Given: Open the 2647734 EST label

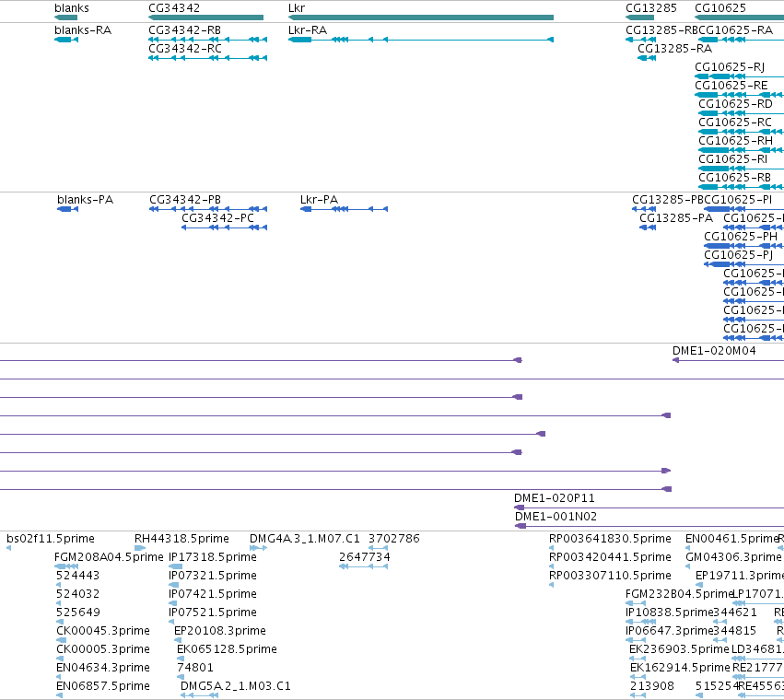Looking at the screenshot, I should tap(365, 557).
